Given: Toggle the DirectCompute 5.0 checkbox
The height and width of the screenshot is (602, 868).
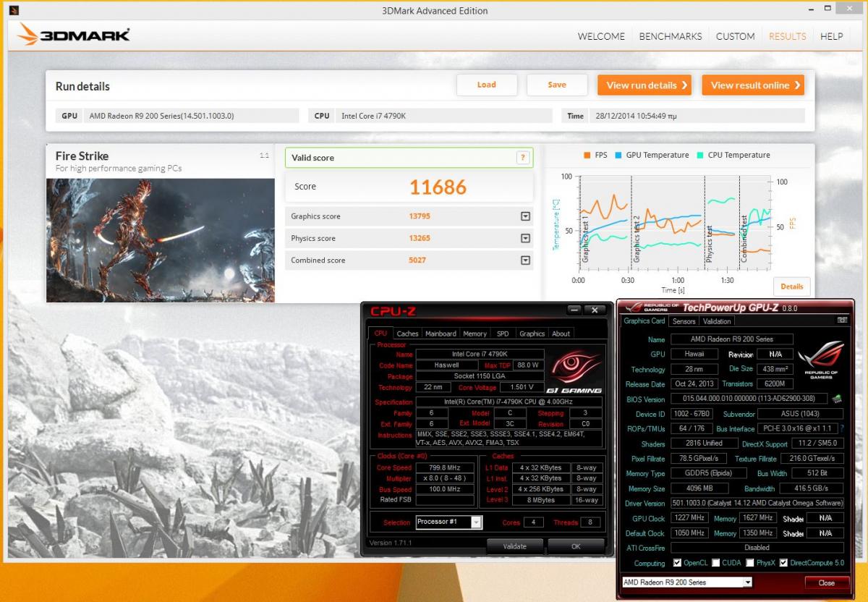Looking at the screenshot, I should point(783,563).
